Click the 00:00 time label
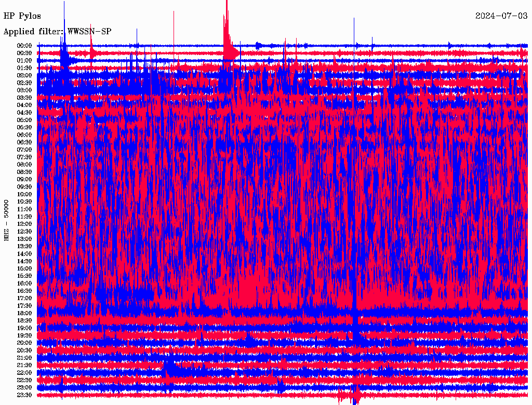This screenshot has height=405, width=532. pyautogui.click(x=24, y=46)
